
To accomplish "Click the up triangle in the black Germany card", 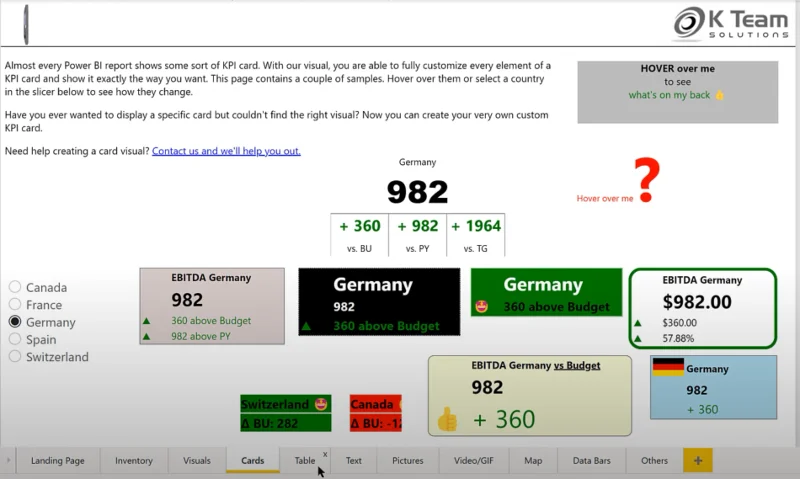I will pyautogui.click(x=306, y=326).
